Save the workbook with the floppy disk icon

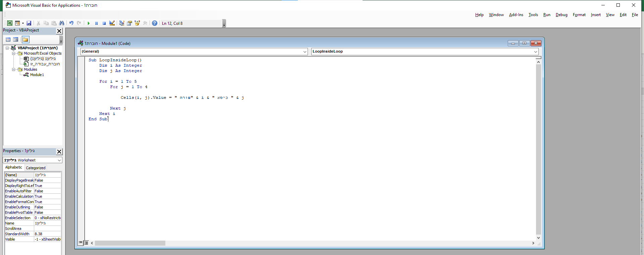[x=29, y=23]
